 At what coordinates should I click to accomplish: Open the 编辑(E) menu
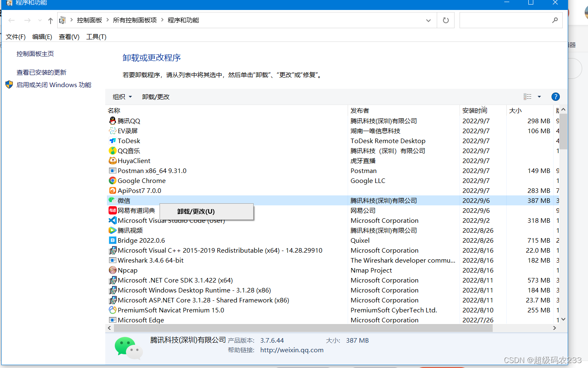[x=42, y=37]
